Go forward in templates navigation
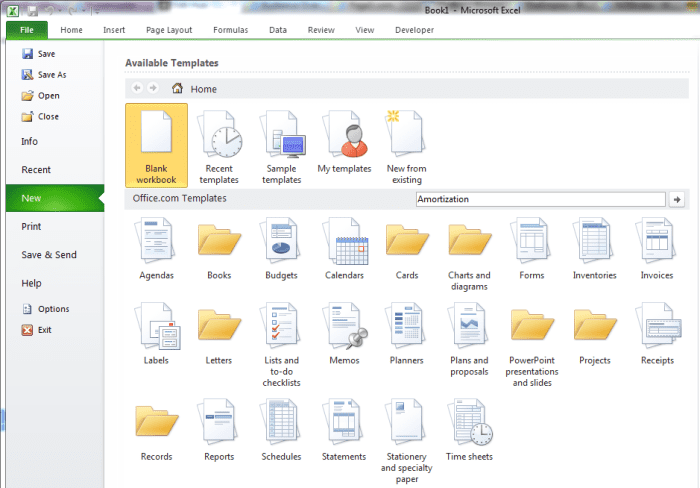700x488 pixels. point(153,88)
